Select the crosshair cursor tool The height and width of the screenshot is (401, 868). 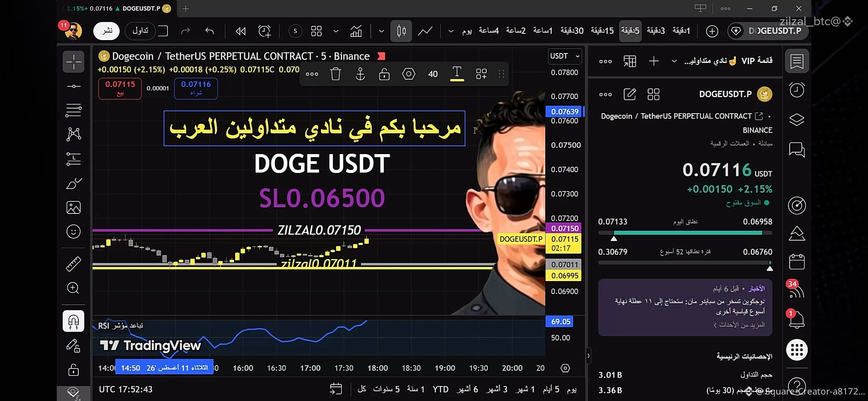point(73,62)
